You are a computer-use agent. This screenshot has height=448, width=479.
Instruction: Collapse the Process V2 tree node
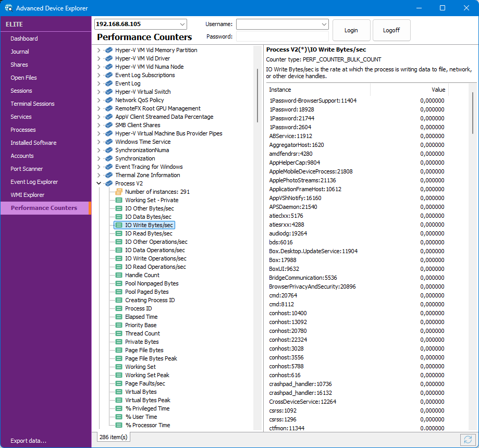(x=99, y=183)
